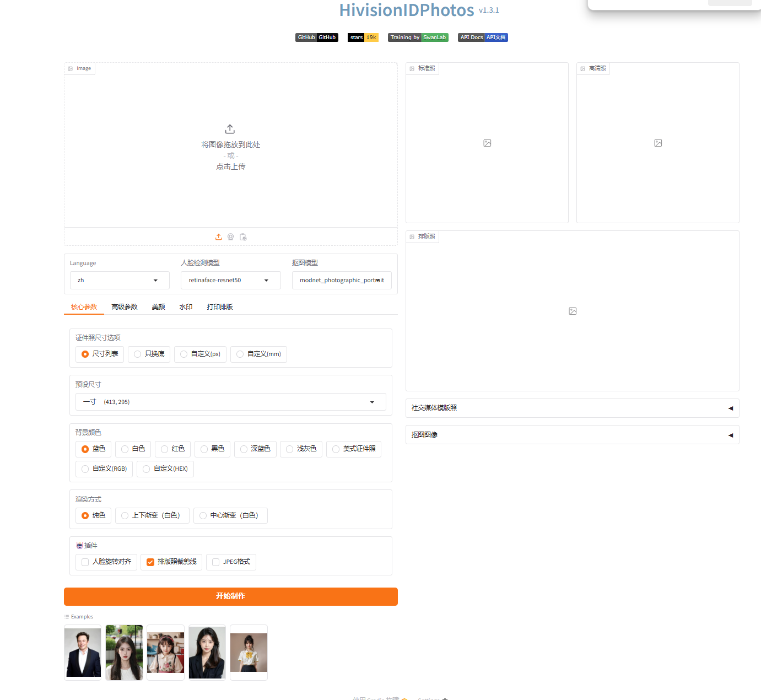The height and width of the screenshot is (700, 761).
Task: Choose 中心渐变 (白色) render mode
Action: point(230,515)
